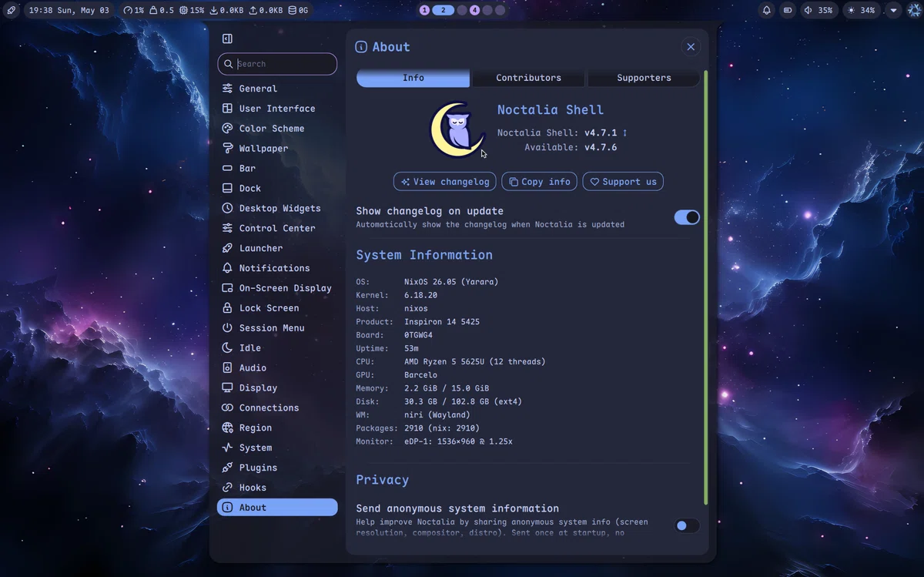Open the battery indicator in top bar
The image size is (924, 577).
[x=788, y=10]
